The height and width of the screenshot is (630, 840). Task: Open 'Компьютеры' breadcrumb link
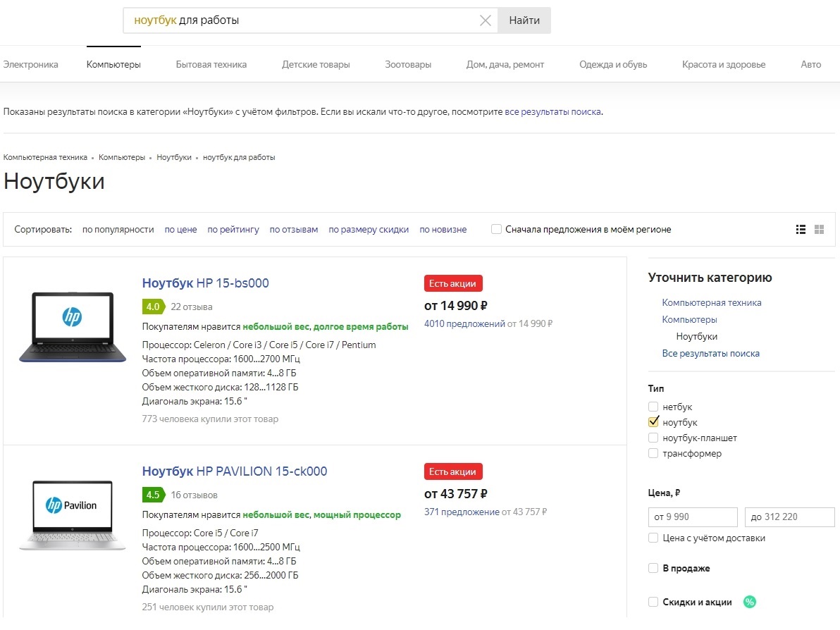[122, 157]
